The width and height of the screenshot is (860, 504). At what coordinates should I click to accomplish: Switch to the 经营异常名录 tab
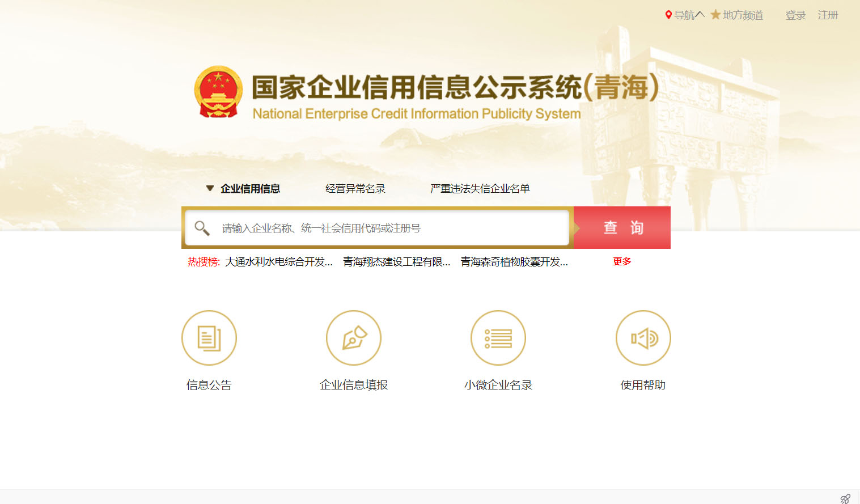coord(355,189)
